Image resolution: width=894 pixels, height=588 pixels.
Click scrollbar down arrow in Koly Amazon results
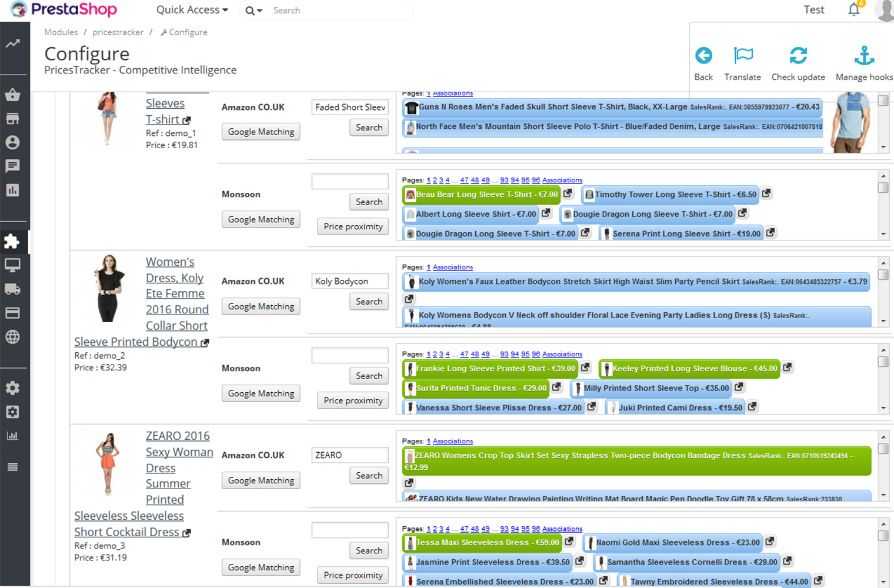(883, 321)
